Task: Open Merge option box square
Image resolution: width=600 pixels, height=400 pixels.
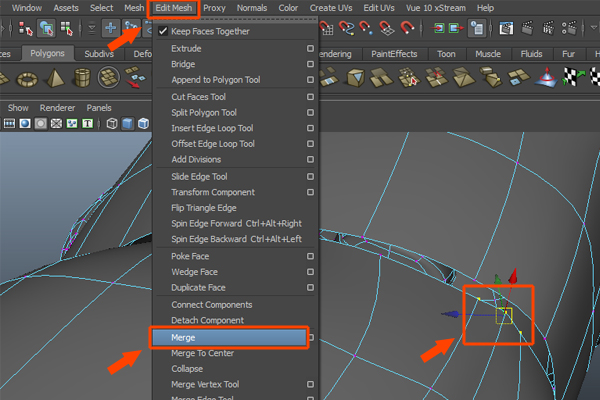Action: click(311, 338)
